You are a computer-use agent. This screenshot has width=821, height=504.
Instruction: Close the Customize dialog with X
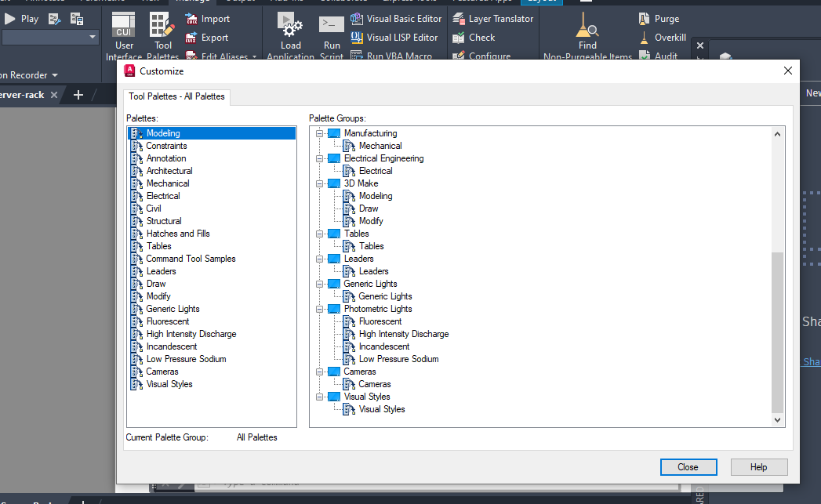787,71
